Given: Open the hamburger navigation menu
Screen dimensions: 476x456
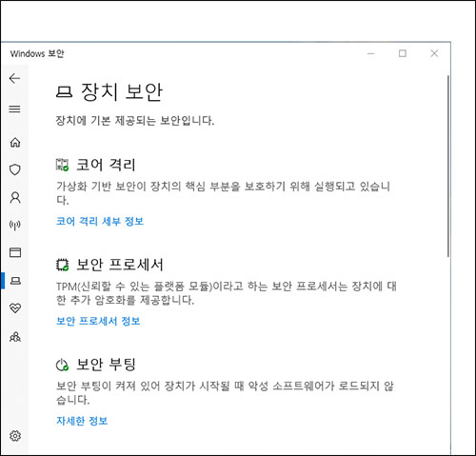Looking at the screenshot, I should coord(14,109).
